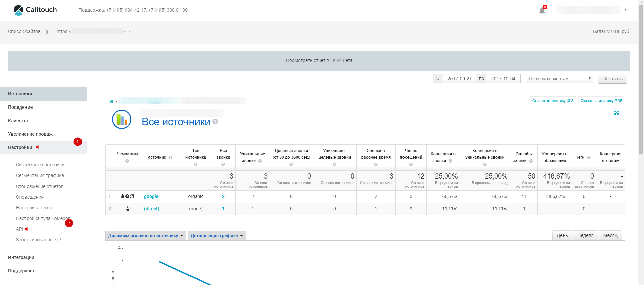Open Оповещения submenu item
Image resolution: width=644 pixels, height=285 pixels.
click(30, 197)
